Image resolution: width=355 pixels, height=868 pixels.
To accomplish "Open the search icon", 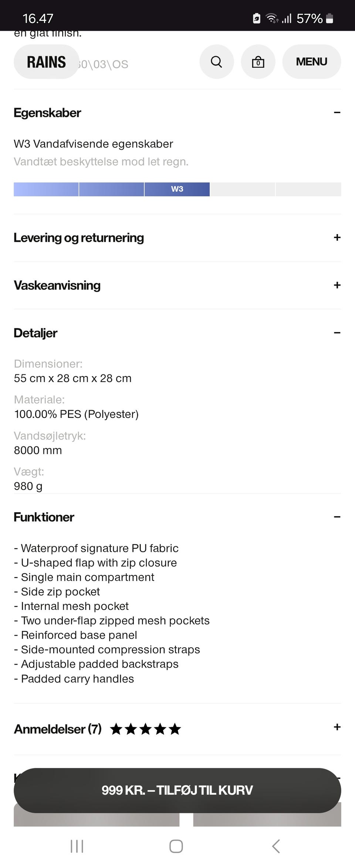I will click(x=216, y=62).
